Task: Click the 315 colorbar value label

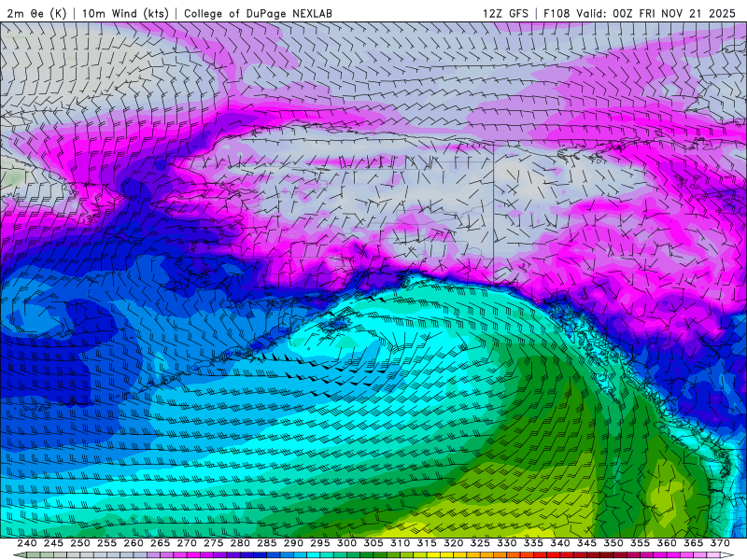Action: 427,543
